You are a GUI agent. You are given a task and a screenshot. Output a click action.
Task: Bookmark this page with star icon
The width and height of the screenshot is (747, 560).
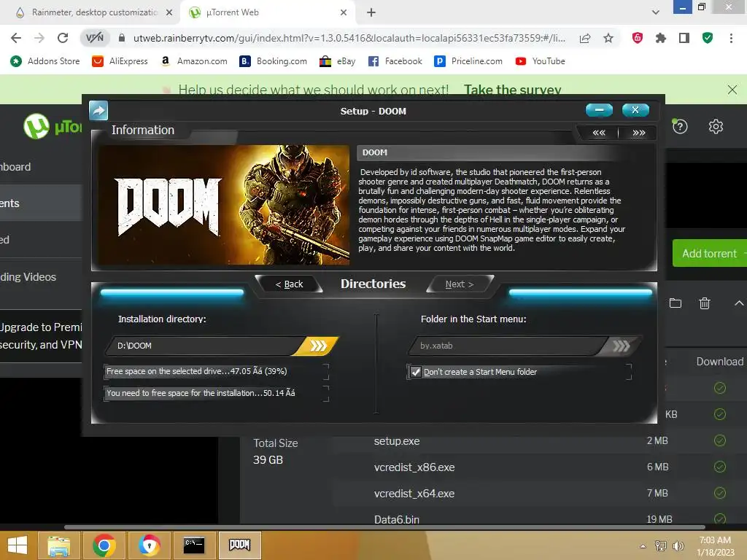pyautogui.click(x=608, y=38)
